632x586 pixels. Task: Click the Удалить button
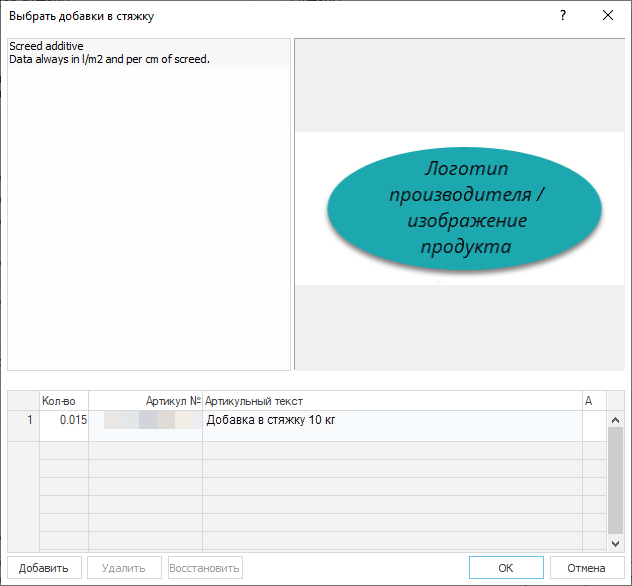[124, 568]
